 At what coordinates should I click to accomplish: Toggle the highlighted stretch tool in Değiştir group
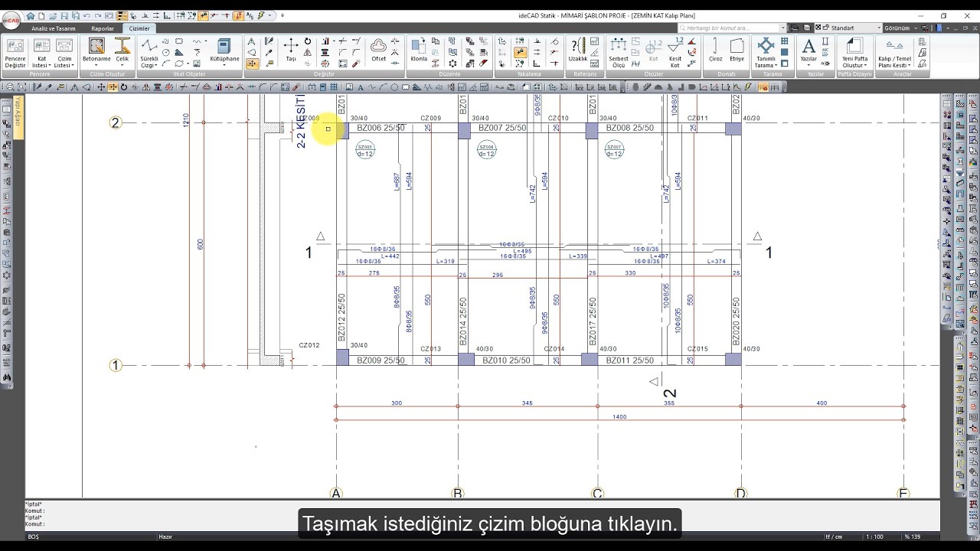click(x=252, y=64)
